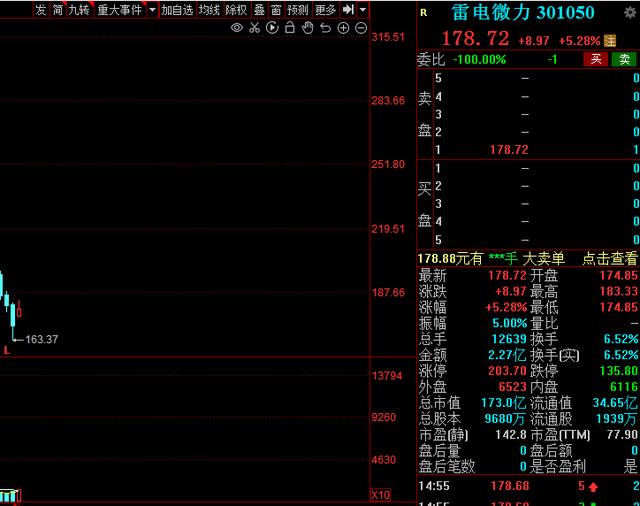Viewport: 640px width, 506px height.
Task: Expand the dropdown right of jump icon
Action: point(362,9)
